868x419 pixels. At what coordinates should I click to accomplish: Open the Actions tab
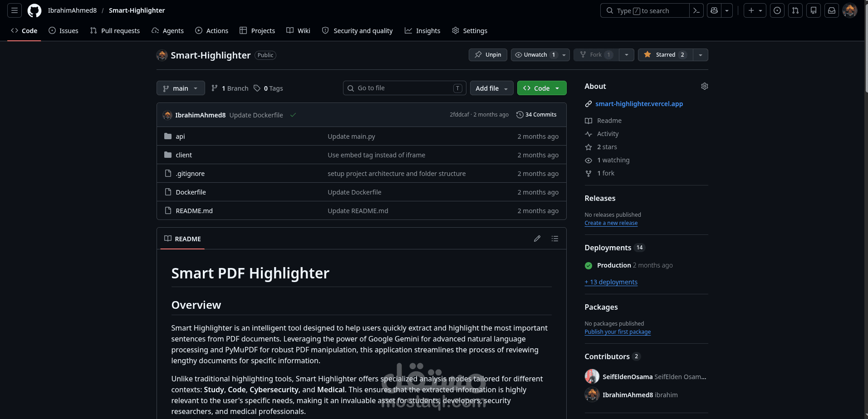(x=212, y=30)
